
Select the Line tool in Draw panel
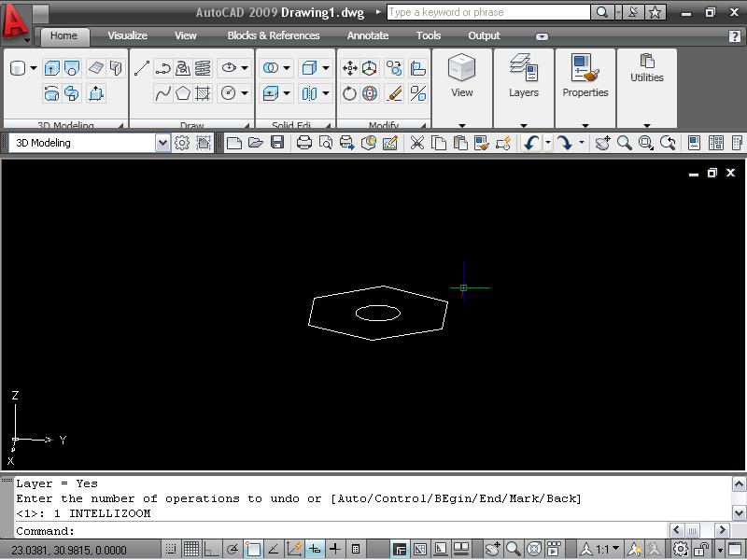[142, 68]
